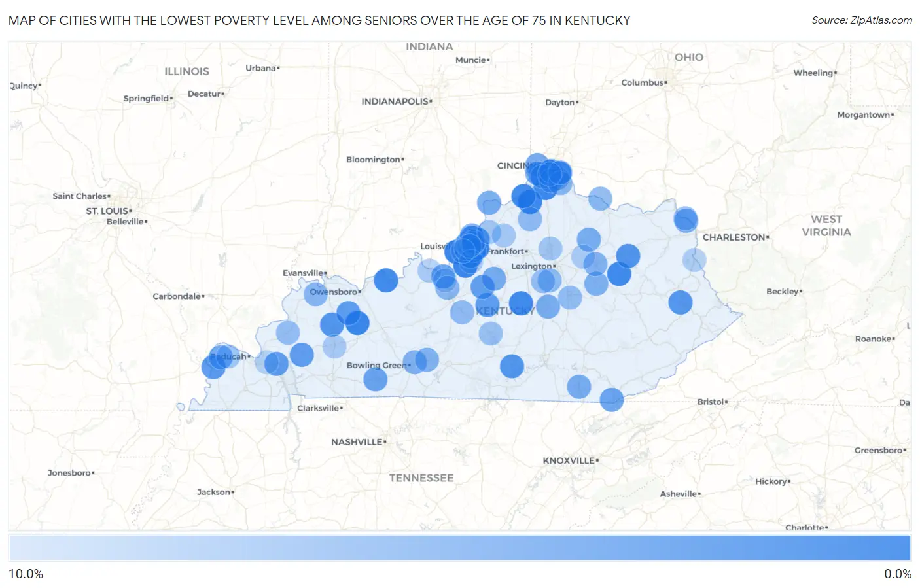Click the poverty level color gradient bar
Image resolution: width=920 pixels, height=588 pixels.
pos(459,547)
